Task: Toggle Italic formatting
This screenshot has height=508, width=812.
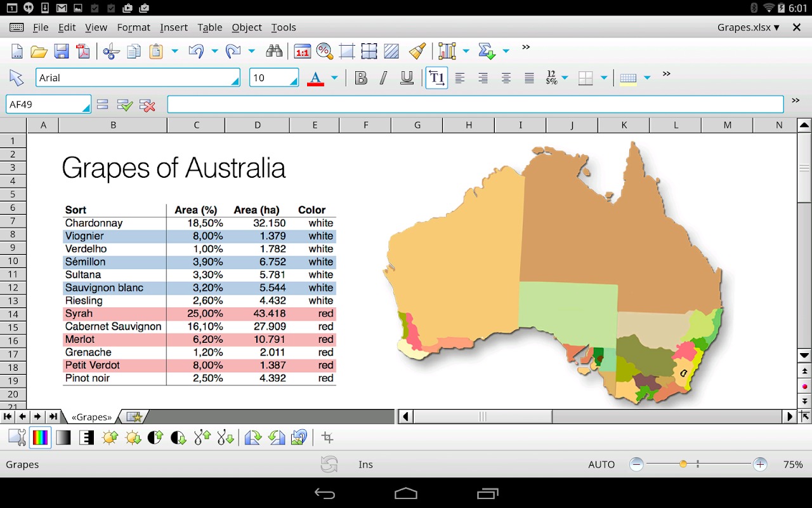Action: (x=383, y=78)
